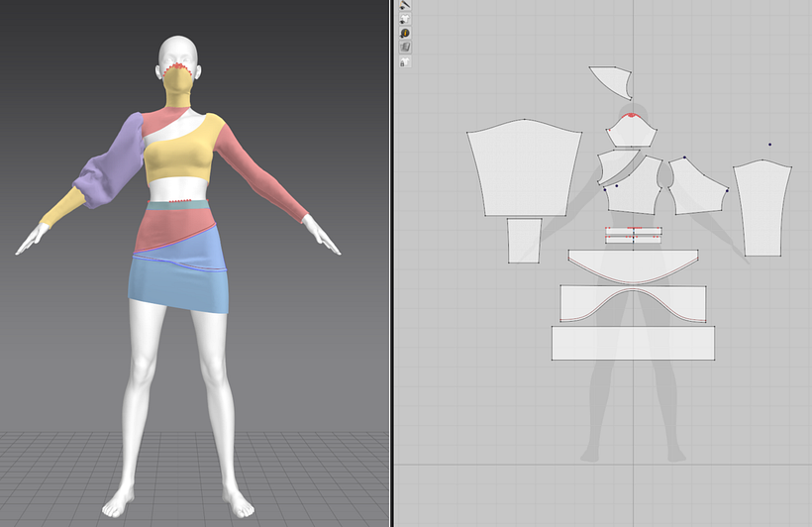Click the yellow cuff below the purple sleeve
The height and width of the screenshot is (527, 812).
click(x=63, y=208)
